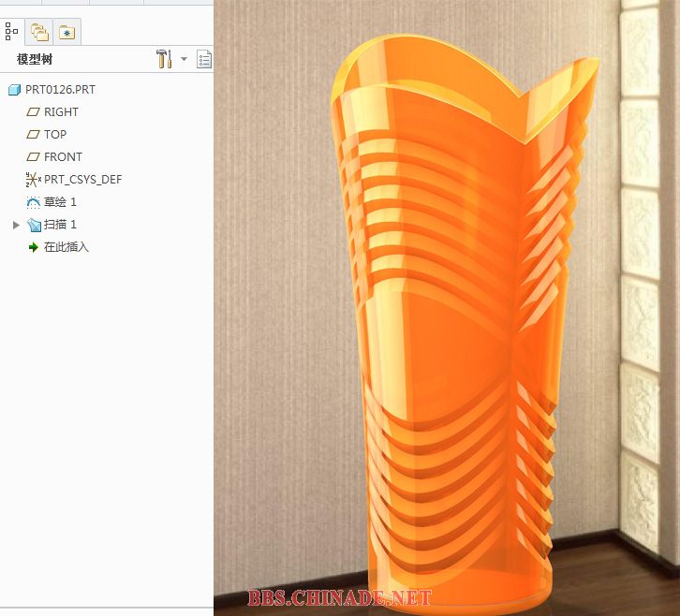Click the green insert-here arrow icon

tap(34, 247)
